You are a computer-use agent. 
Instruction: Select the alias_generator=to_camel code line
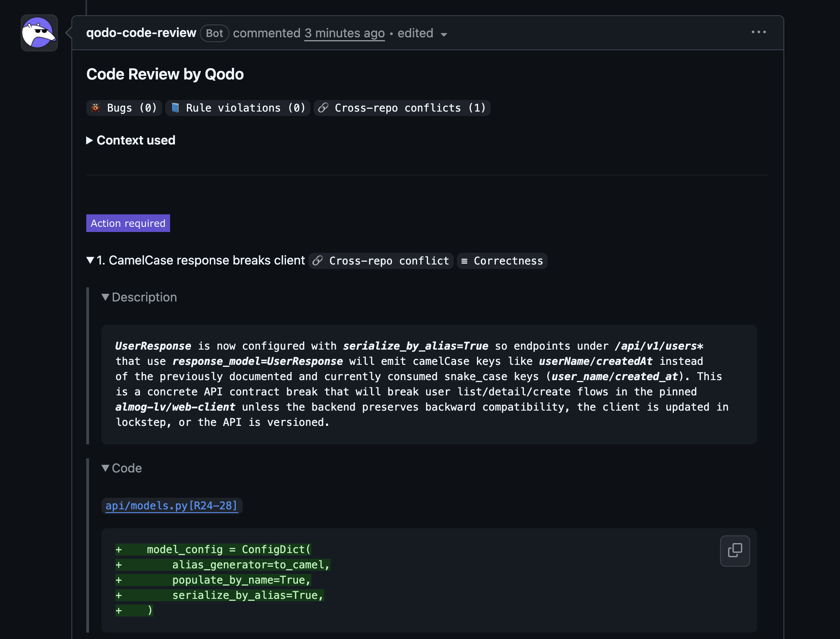223,565
